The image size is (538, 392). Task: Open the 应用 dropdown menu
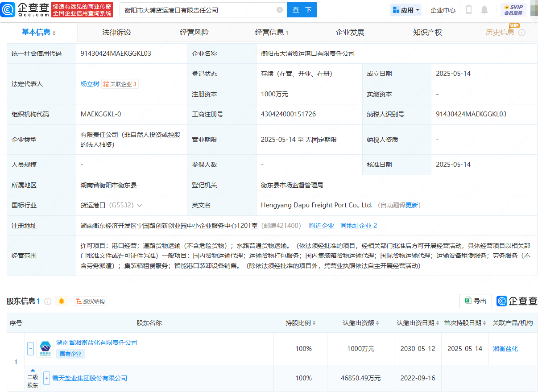[406, 10]
